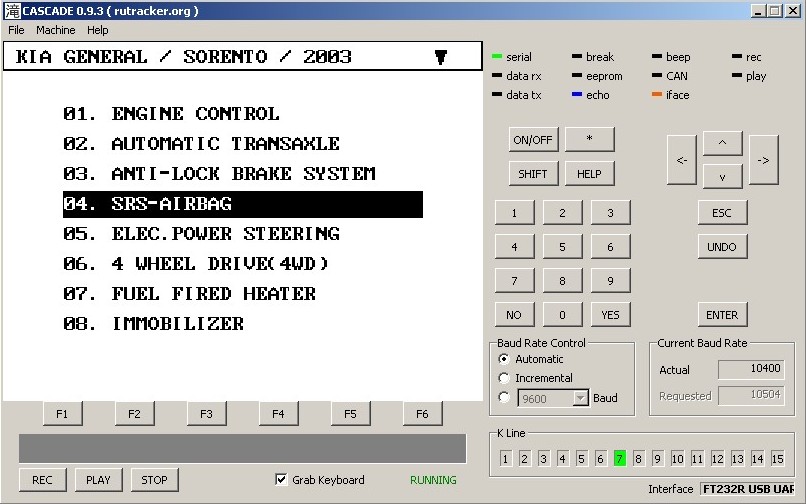
Task: Click the FT232R USB Interface field
Action: 747,489
